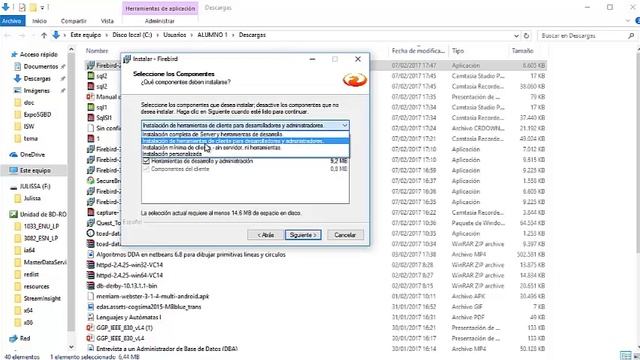Open the Archivo menu
This screenshot has width=640, height=360.
click(12, 21)
